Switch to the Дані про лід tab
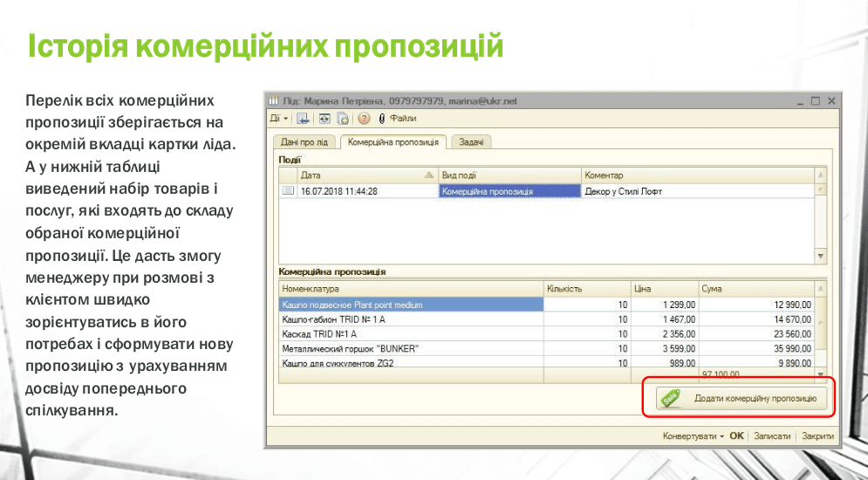Viewport: 868px width, 480px height. (x=305, y=142)
